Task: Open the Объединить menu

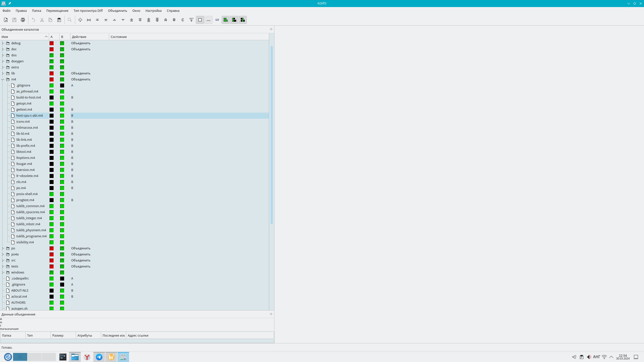Action: 117,11
